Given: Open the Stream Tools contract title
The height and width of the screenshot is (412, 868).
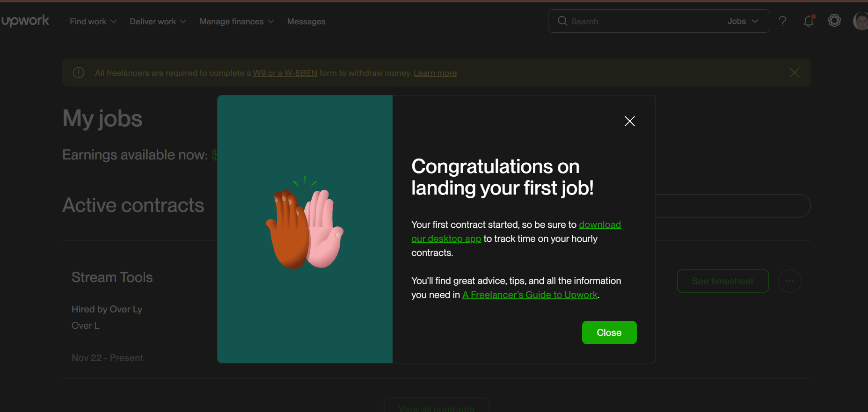Looking at the screenshot, I should tap(112, 277).
